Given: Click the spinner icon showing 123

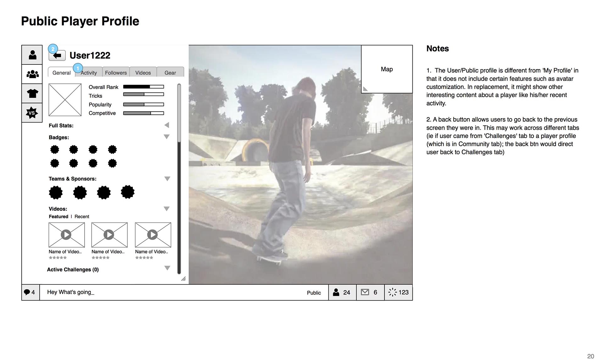Looking at the screenshot, I should tap(392, 292).
